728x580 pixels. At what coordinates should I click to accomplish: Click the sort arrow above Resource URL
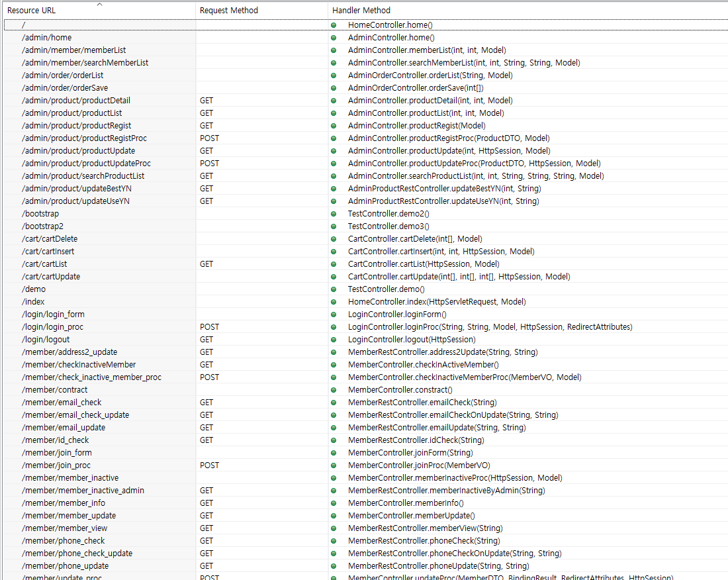click(x=99, y=5)
